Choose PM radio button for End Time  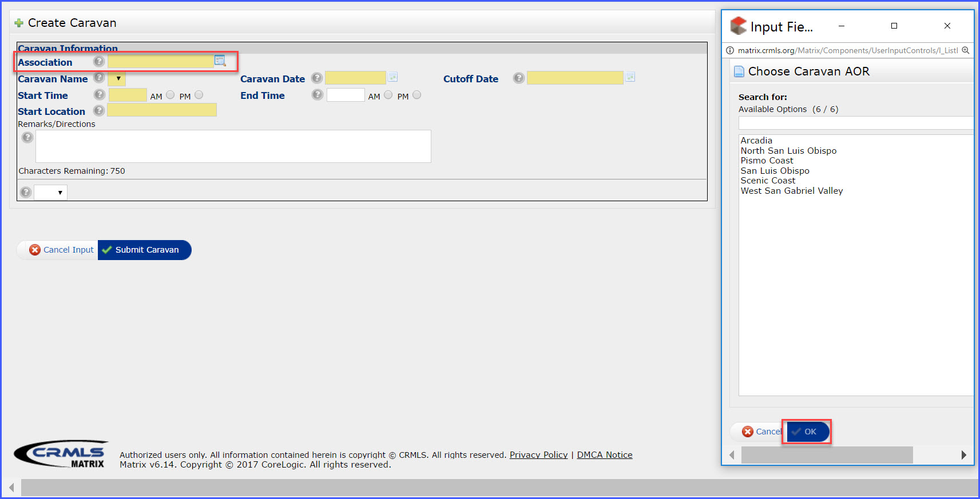417,95
